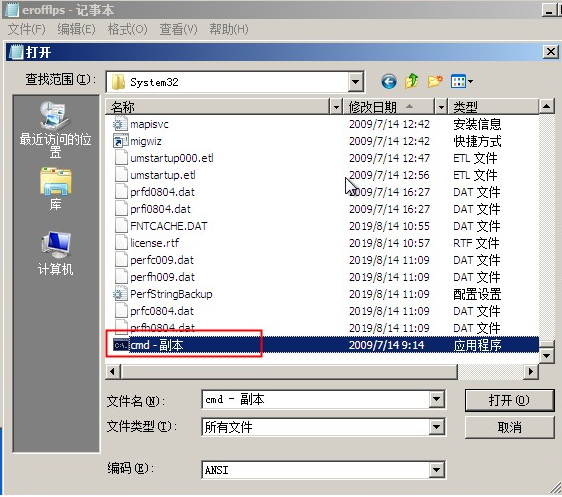The image size is (562, 497).
Task: Sort by 类型 column header
Action: pos(493,107)
